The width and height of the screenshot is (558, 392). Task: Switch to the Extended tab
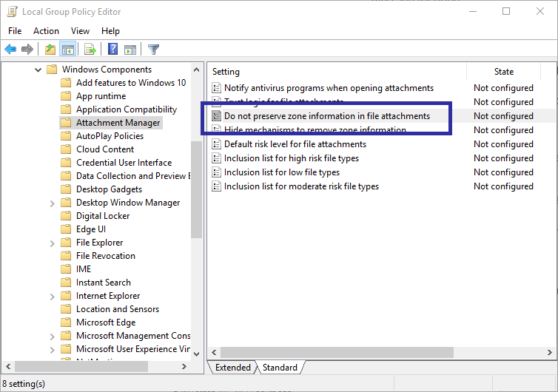pos(232,368)
